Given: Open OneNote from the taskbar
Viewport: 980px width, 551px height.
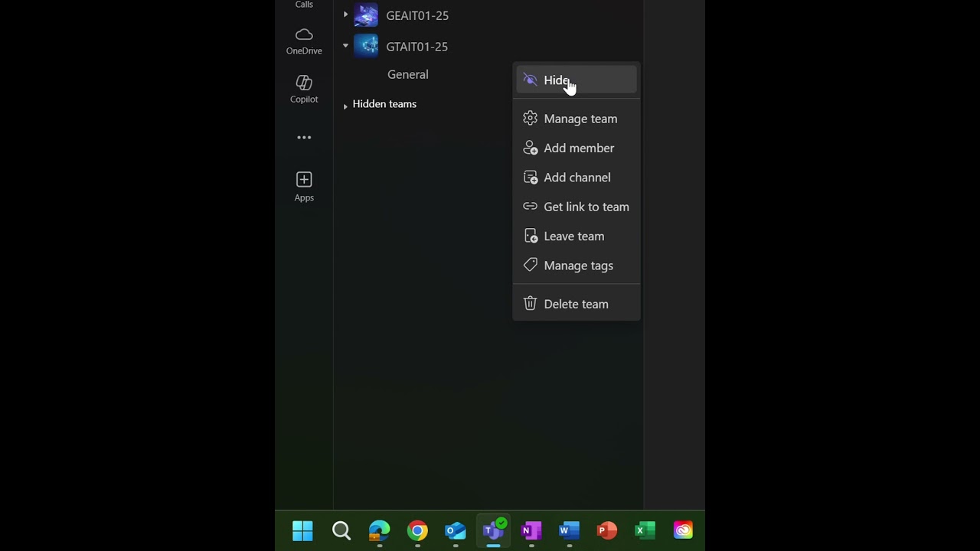Looking at the screenshot, I should (531, 530).
